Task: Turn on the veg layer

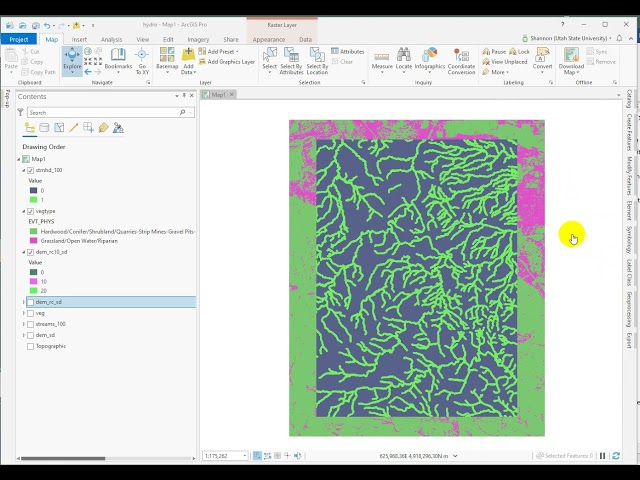Action: (x=30, y=313)
